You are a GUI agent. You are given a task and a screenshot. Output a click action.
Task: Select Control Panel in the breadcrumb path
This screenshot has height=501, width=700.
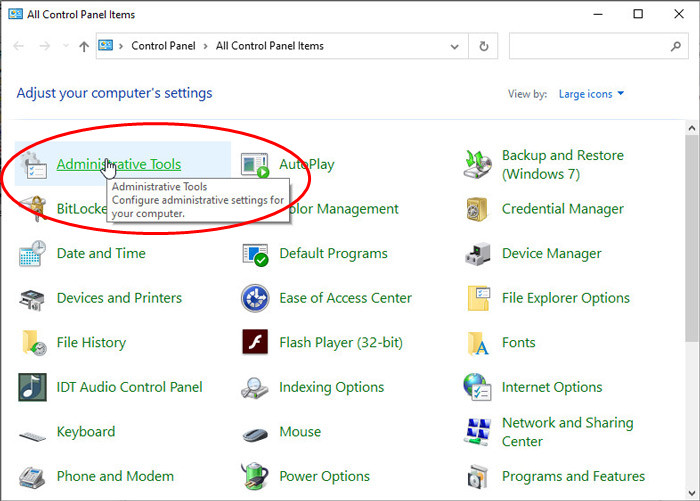pyautogui.click(x=163, y=46)
